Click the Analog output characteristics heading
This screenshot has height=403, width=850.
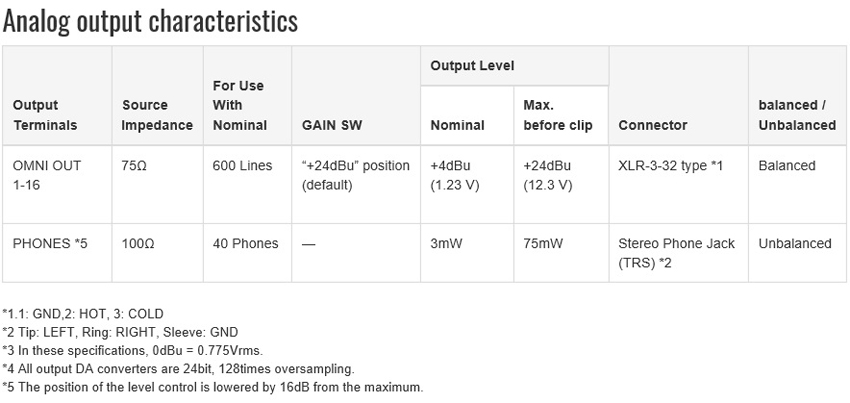coord(150,22)
